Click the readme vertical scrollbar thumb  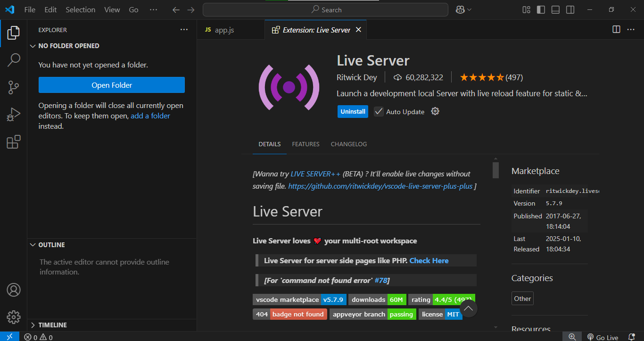[495, 170]
